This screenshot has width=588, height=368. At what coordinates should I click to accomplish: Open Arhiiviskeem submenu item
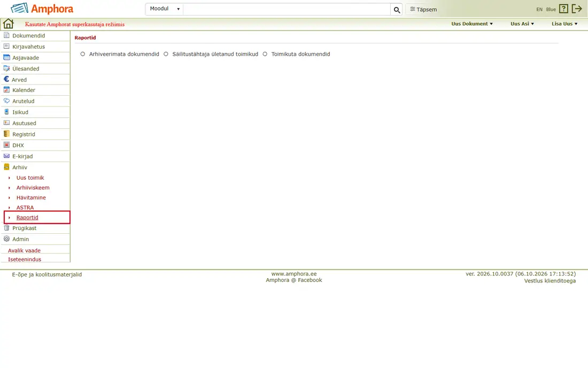coord(33,188)
